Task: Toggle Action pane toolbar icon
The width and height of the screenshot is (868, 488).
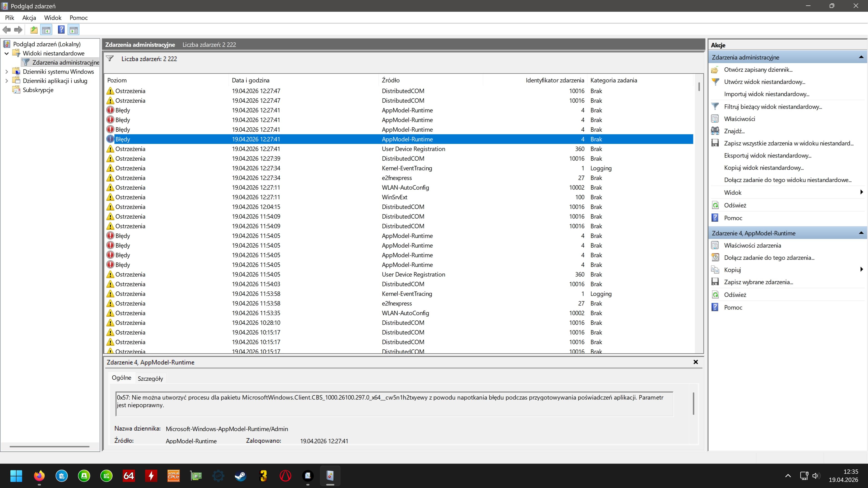Action: pos(74,30)
